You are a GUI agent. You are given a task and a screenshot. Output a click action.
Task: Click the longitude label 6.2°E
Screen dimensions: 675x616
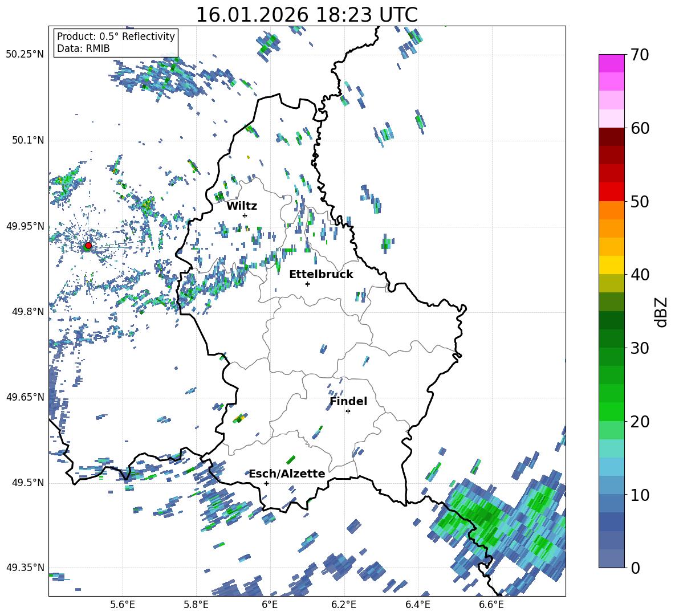(x=344, y=605)
